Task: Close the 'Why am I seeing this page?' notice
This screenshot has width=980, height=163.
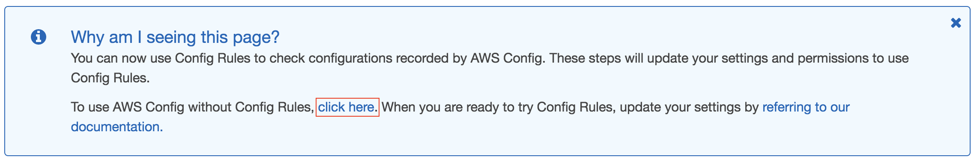Action: 956,23
